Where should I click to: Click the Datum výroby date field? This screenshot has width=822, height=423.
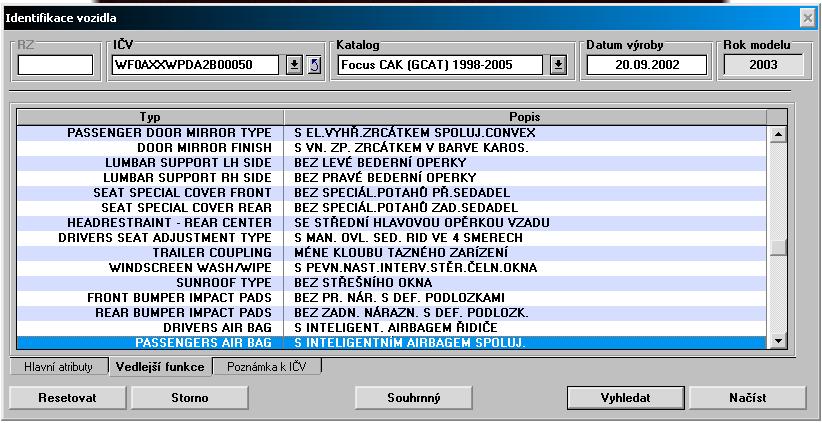646,66
